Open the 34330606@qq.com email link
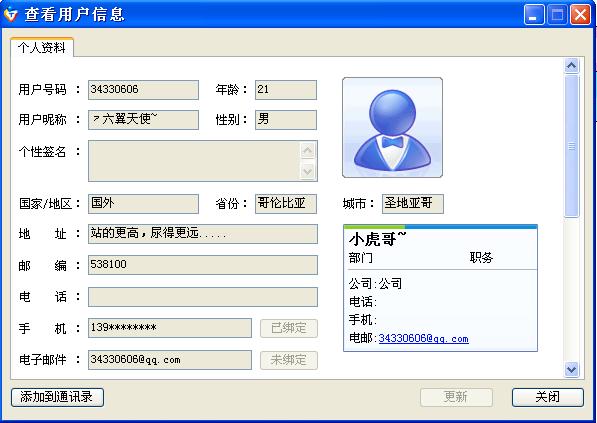The image size is (597, 423). coord(423,338)
